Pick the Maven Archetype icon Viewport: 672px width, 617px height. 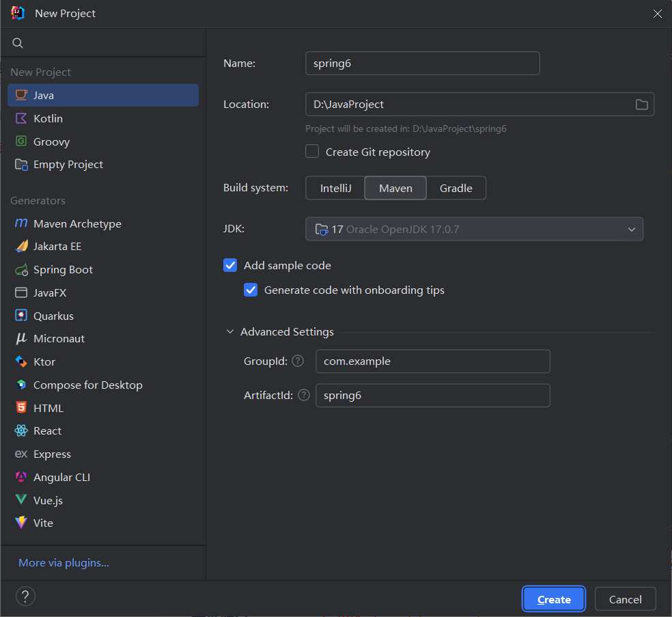21,223
